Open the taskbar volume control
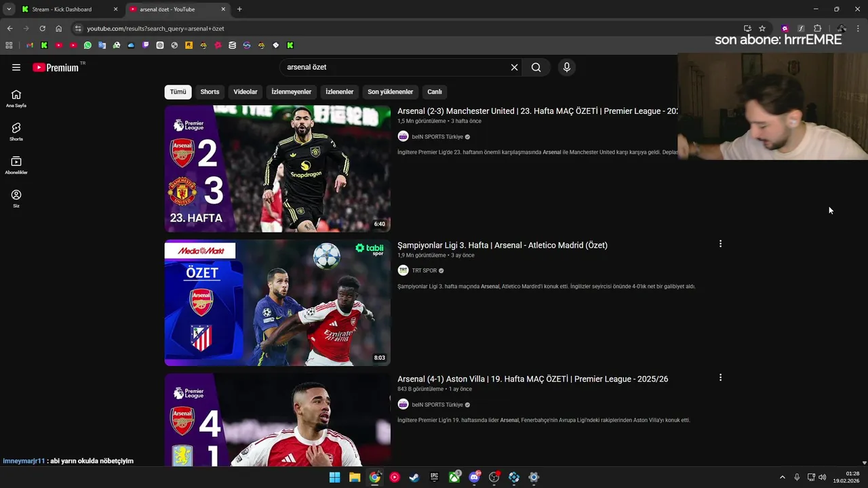Image resolution: width=868 pixels, height=488 pixels. pos(822,477)
